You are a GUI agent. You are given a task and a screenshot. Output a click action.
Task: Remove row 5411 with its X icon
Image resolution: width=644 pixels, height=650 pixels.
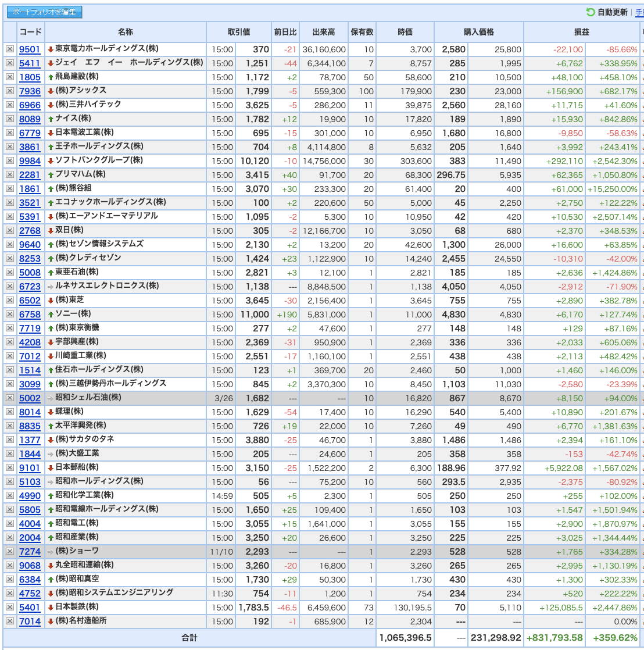[x=10, y=63]
